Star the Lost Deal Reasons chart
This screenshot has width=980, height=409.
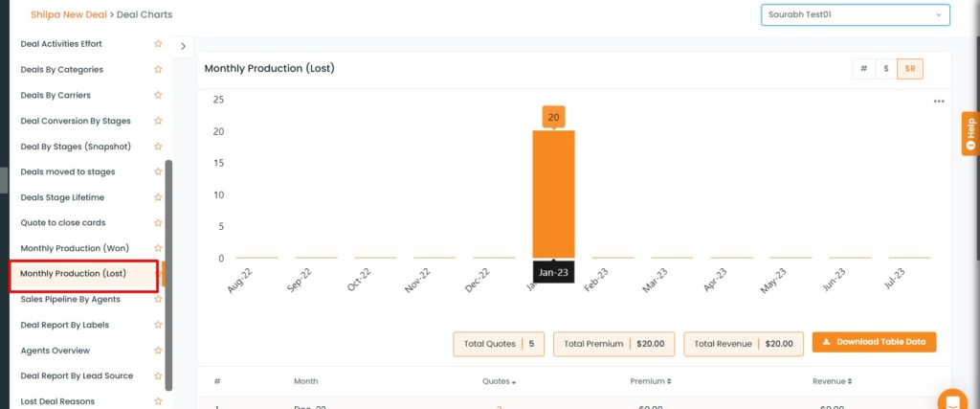tap(158, 401)
